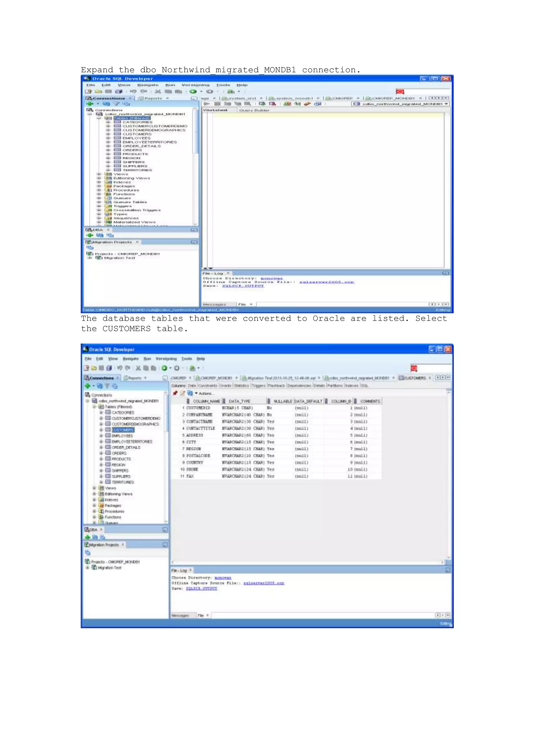Collapse Tables (Filtered) node in upper screenshot

pos(99,118)
